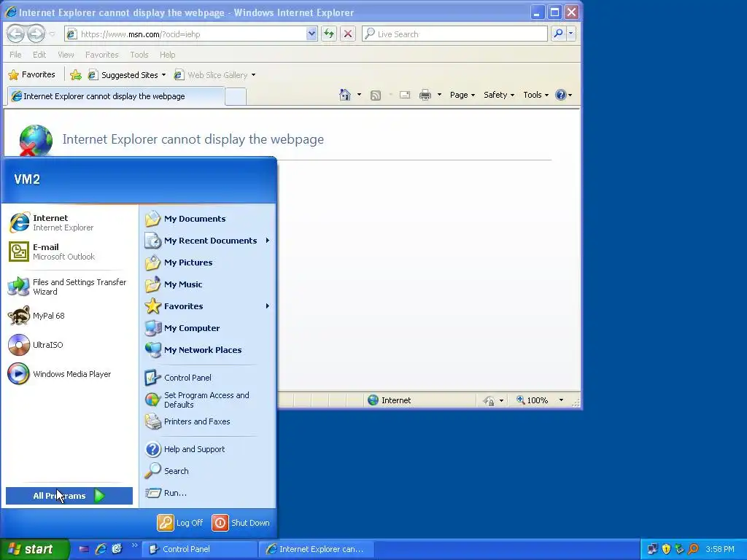Viewport: 747px width, 560px height.
Task: Open My Pictures folder
Action: pyautogui.click(x=208, y=262)
